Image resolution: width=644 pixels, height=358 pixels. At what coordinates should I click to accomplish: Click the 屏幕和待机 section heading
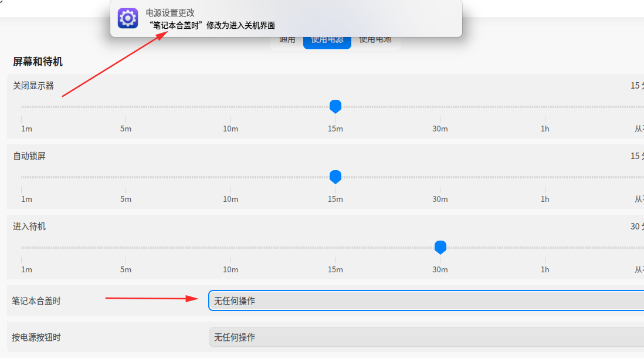click(38, 62)
